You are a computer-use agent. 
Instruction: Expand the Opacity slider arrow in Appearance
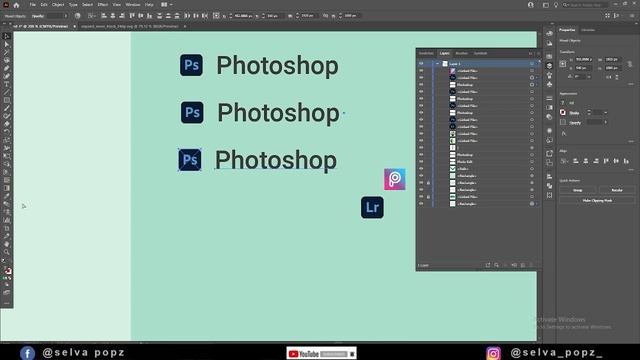coord(605,122)
